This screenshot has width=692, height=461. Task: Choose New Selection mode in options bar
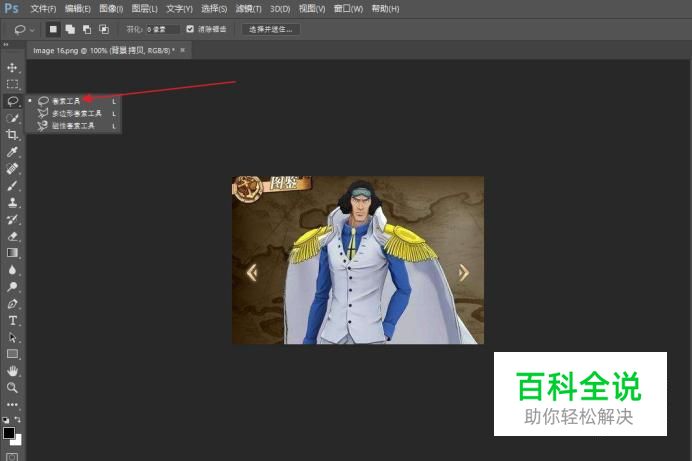point(53,30)
